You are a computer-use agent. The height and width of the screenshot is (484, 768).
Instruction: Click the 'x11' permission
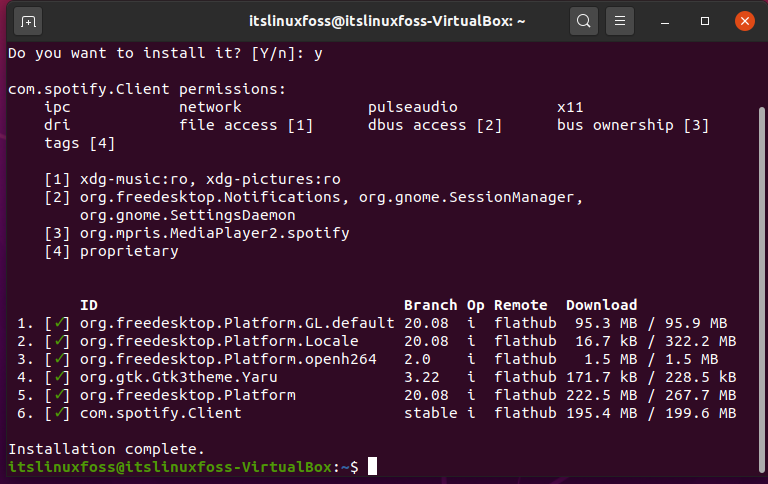pyautogui.click(x=570, y=107)
